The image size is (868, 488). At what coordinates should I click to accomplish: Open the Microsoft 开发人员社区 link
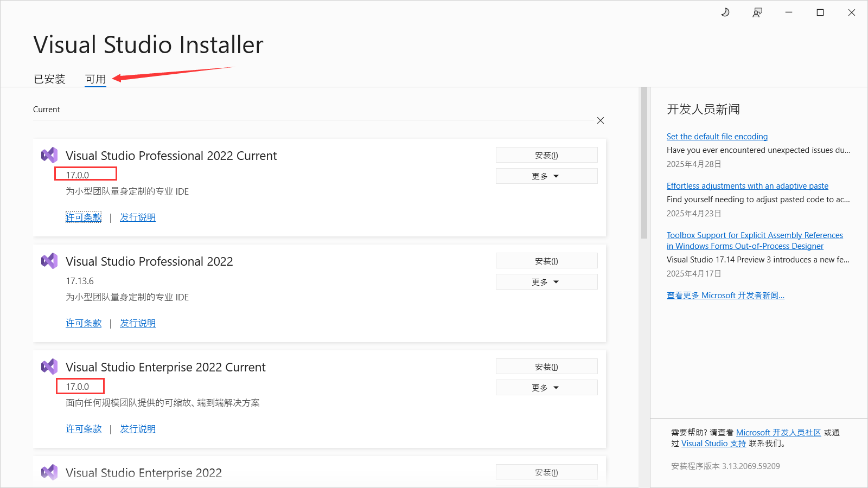coord(779,432)
